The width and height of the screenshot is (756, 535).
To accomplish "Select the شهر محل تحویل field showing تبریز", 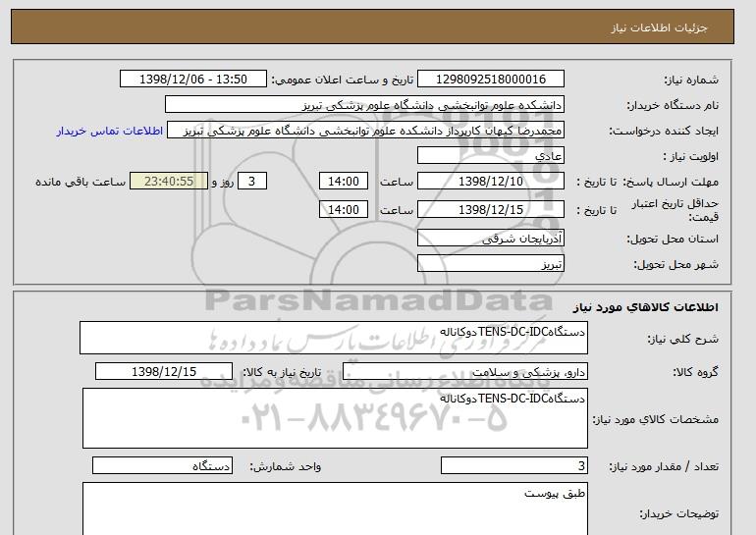I will coord(491,264).
